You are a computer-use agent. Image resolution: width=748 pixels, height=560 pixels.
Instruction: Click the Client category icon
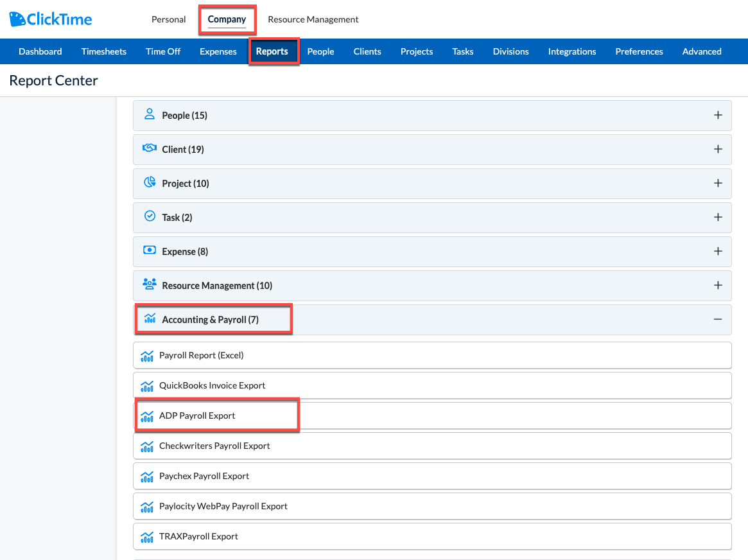point(149,148)
